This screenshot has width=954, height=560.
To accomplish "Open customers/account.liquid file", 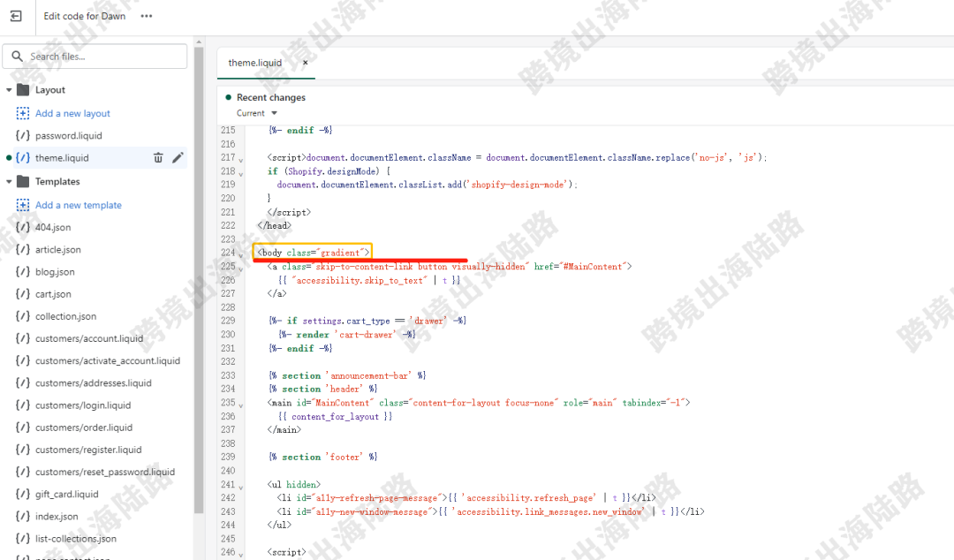I will (89, 338).
